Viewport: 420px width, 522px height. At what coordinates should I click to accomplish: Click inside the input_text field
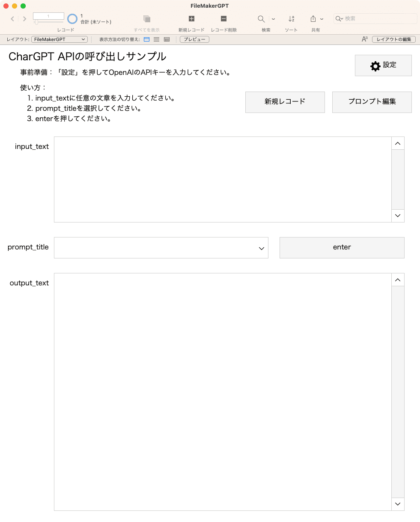(x=223, y=179)
